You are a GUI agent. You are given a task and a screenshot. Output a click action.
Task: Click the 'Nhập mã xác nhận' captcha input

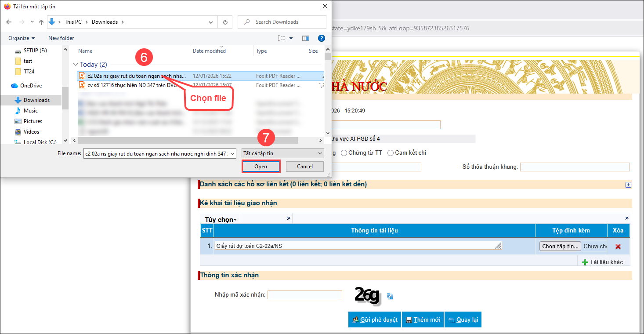coord(305,295)
